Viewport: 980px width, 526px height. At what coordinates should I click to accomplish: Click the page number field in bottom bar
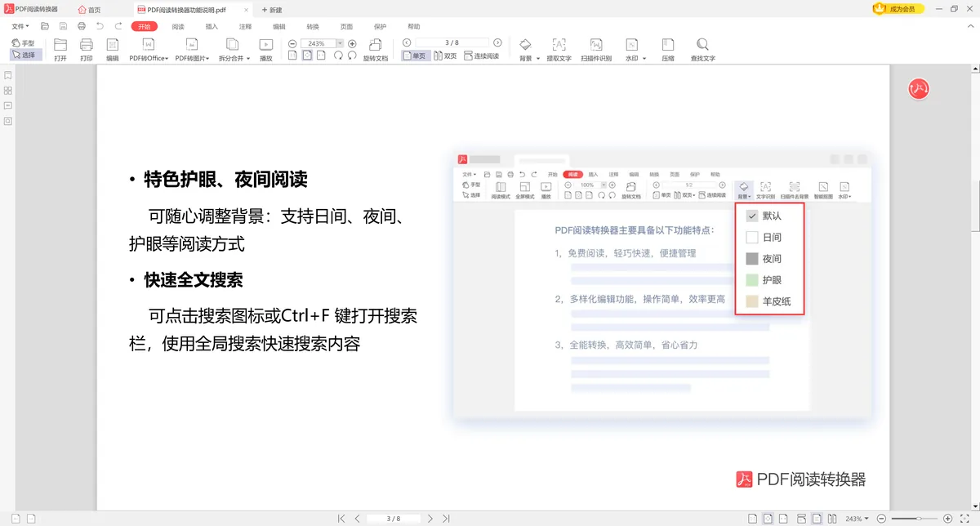click(x=394, y=519)
